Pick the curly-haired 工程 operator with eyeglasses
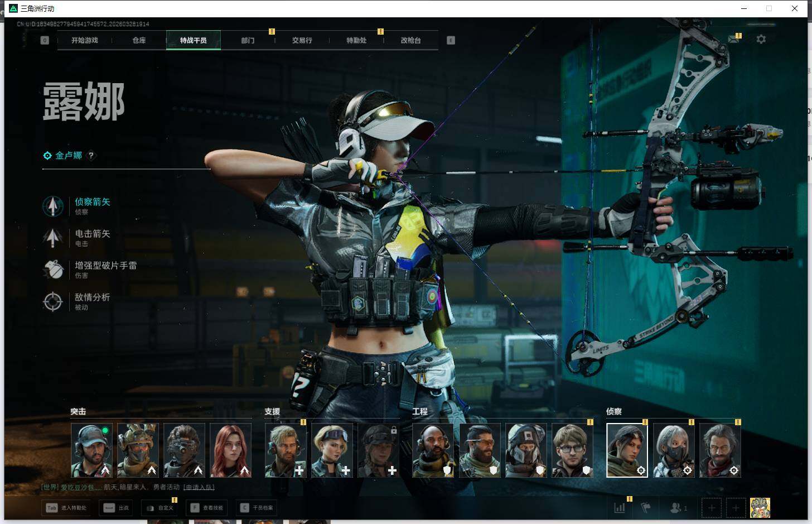812x524 pixels. pos(572,450)
